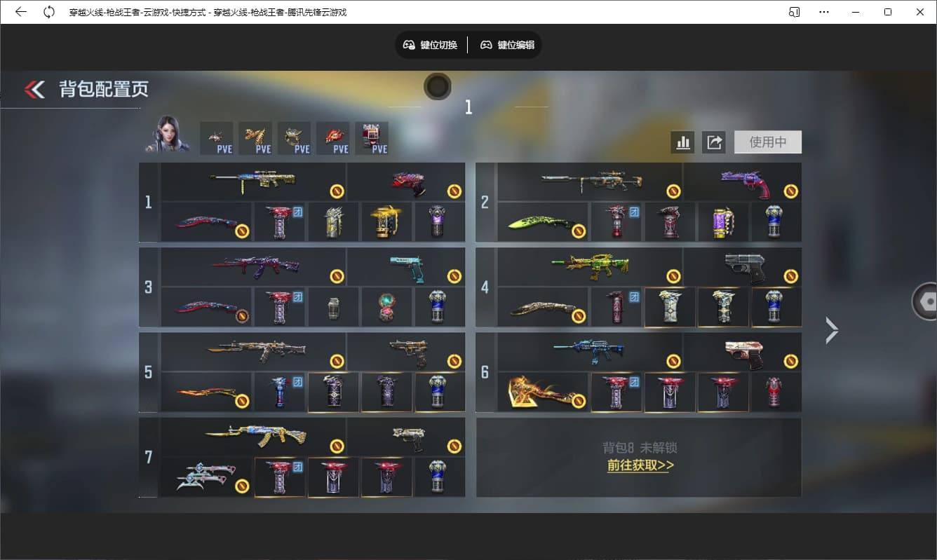Image resolution: width=937 pixels, height=560 pixels.
Task: Click the backpack number 5 label
Action: click(149, 372)
